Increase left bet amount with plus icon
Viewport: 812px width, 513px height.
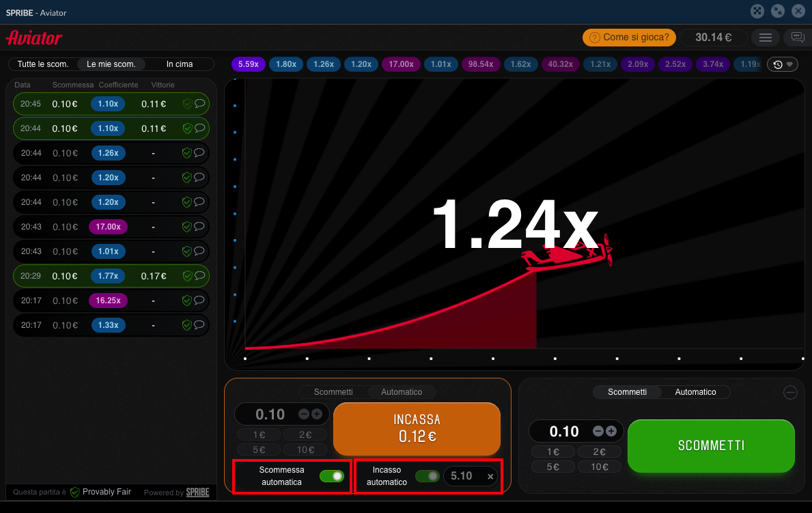(317, 414)
